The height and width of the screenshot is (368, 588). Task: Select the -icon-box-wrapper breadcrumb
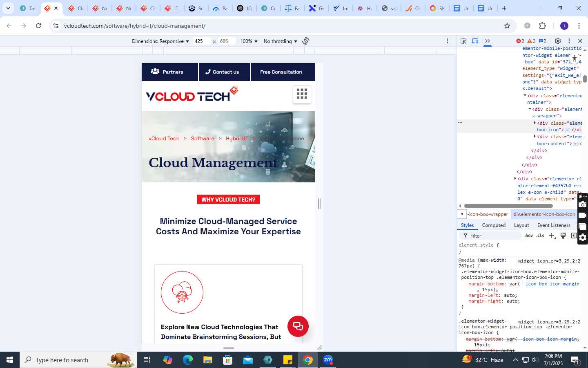[488, 214]
